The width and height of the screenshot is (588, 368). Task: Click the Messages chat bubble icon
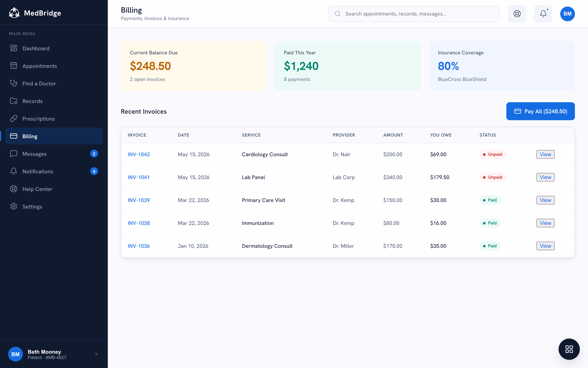[x=14, y=154]
